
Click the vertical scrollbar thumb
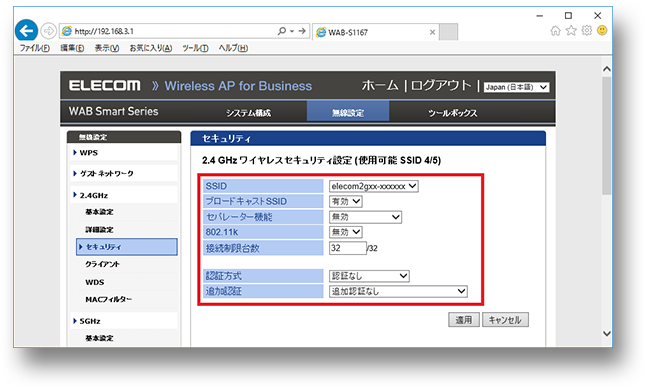(607, 136)
